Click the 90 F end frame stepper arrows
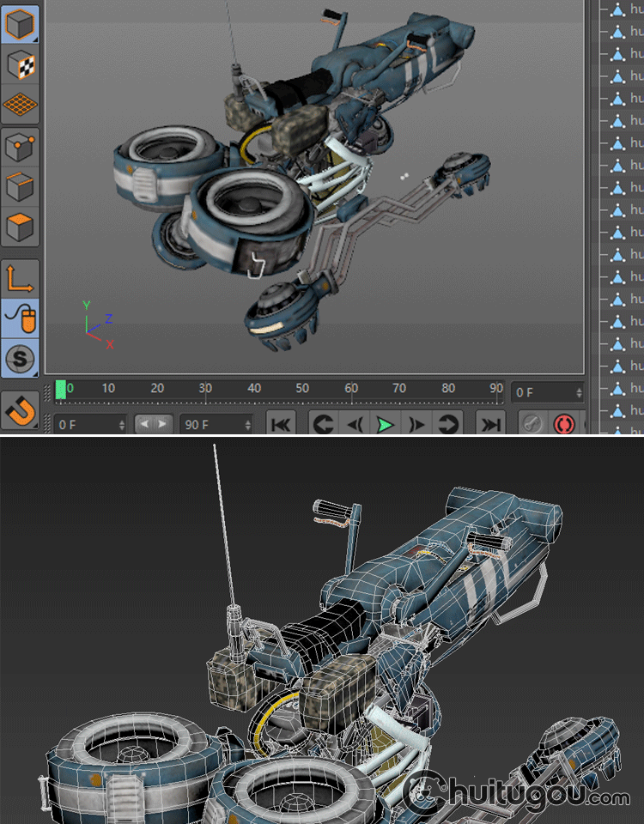The width and height of the screenshot is (644, 824). [x=248, y=424]
